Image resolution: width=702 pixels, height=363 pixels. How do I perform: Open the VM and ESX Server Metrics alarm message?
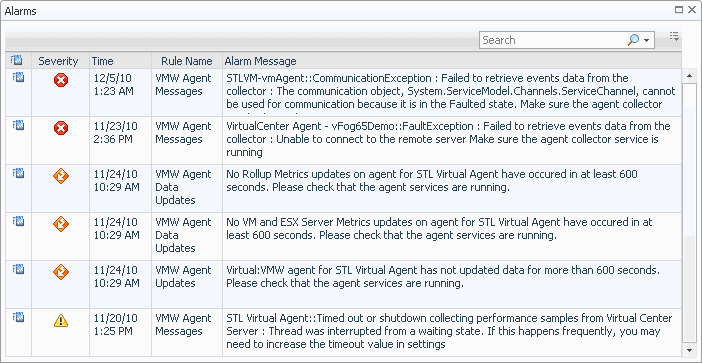(439, 228)
